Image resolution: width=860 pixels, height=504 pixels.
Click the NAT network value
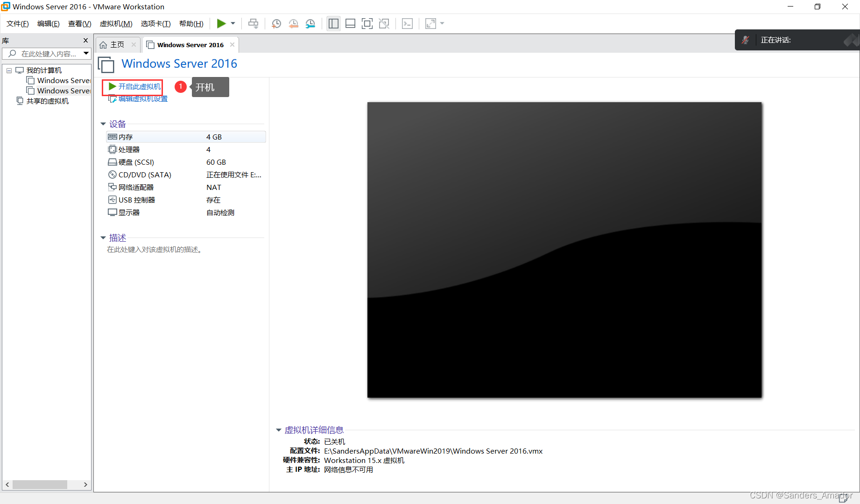tap(214, 187)
